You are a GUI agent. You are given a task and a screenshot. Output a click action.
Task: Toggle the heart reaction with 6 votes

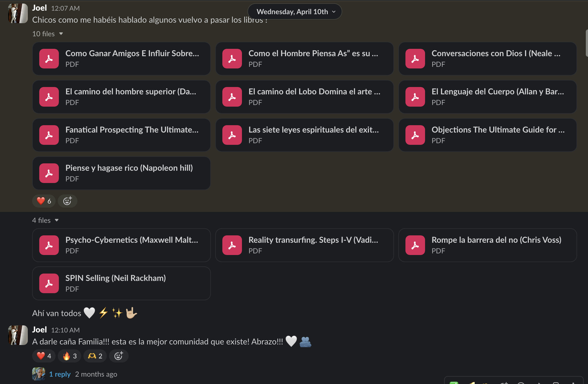tap(44, 201)
